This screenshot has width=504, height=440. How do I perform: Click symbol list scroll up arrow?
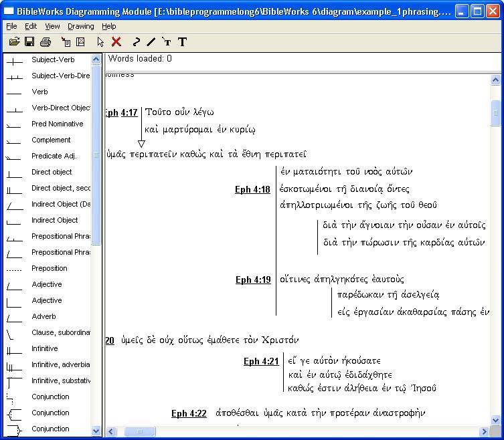(x=96, y=60)
